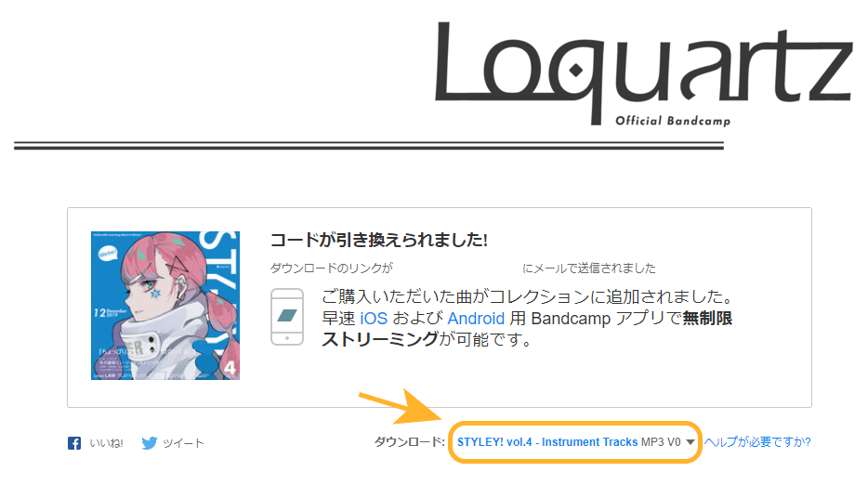The image size is (868, 498).
Task: Click the いいね! like button
Action: coord(106,443)
